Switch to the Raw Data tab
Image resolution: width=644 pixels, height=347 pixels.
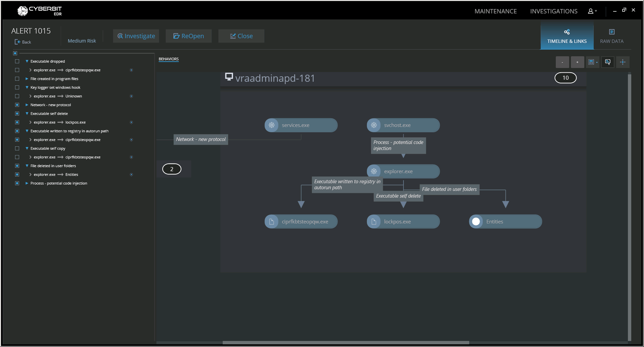611,36
